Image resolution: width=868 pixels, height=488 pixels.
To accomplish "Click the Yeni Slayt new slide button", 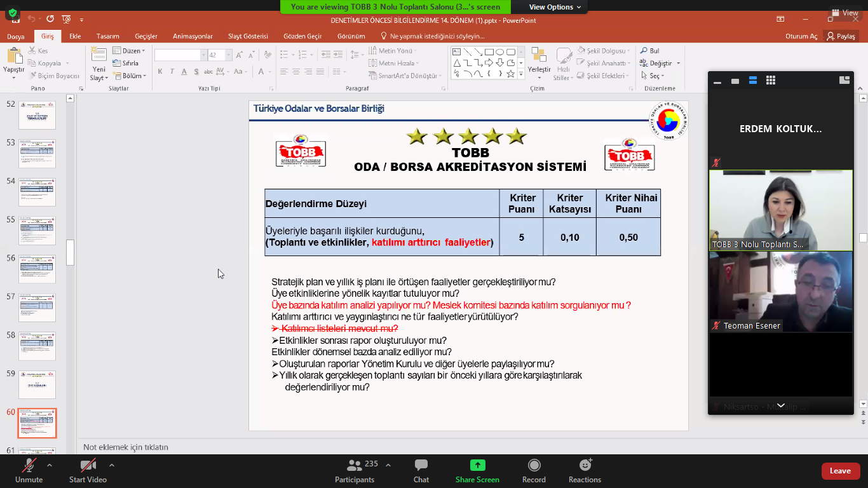I will point(99,64).
